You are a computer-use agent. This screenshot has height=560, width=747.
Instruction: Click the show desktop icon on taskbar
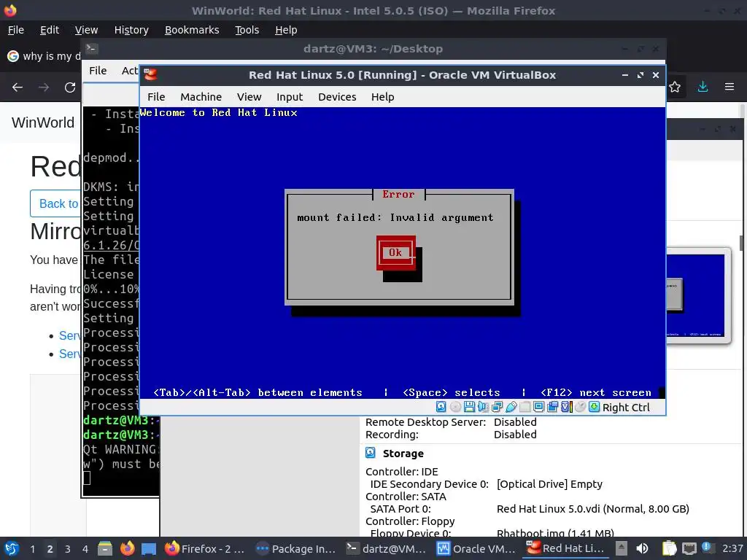pos(149,548)
